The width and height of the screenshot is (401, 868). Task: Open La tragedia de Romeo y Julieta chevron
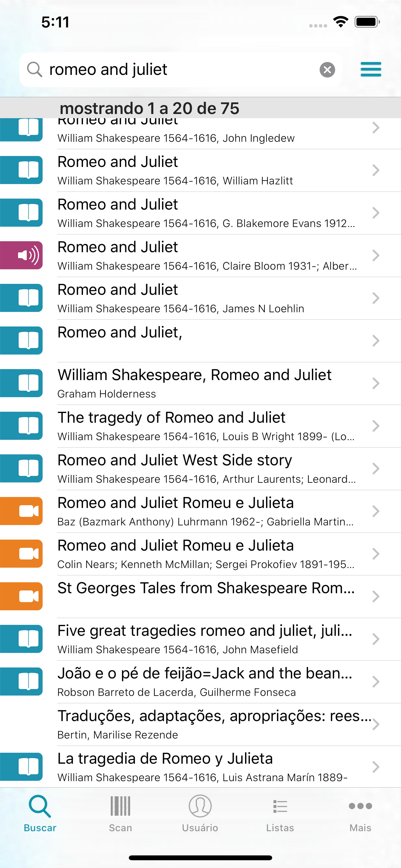click(376, 767)
